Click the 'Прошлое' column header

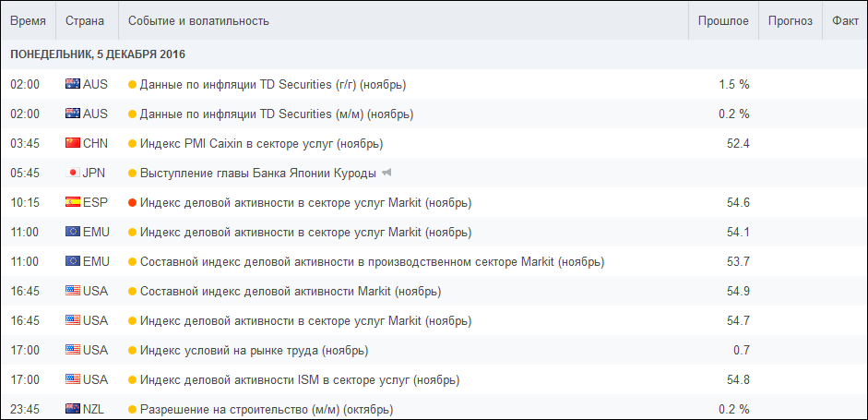[723, 20]
